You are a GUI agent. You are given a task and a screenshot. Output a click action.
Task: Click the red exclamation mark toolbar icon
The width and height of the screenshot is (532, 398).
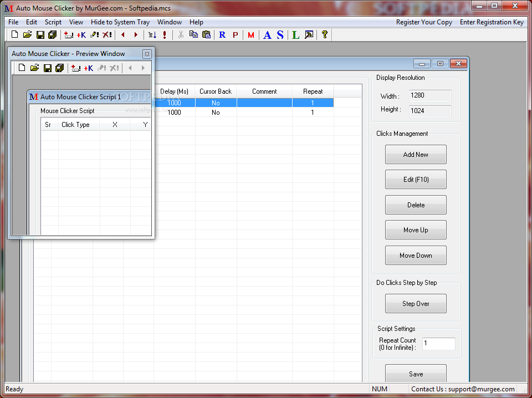click(x=165, y=34)
